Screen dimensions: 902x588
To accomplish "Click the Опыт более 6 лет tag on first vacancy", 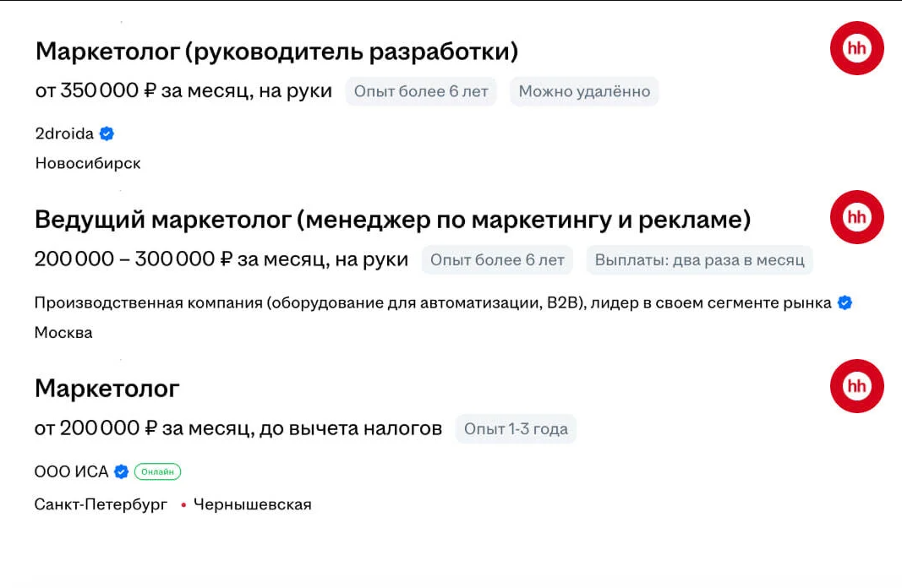I will [x=421, y=91].
